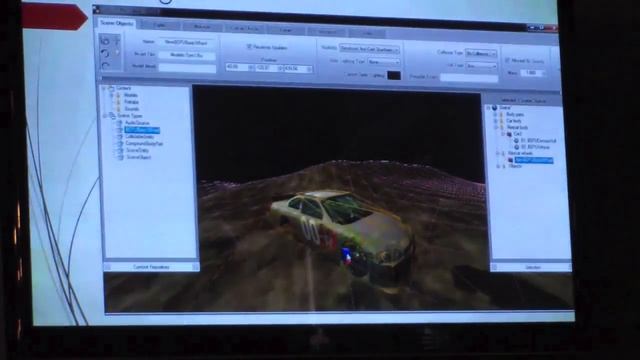This screenshot has height=360, width=640.
Task: Select the Rescue wheels tree item
Action: click(521, 153)
